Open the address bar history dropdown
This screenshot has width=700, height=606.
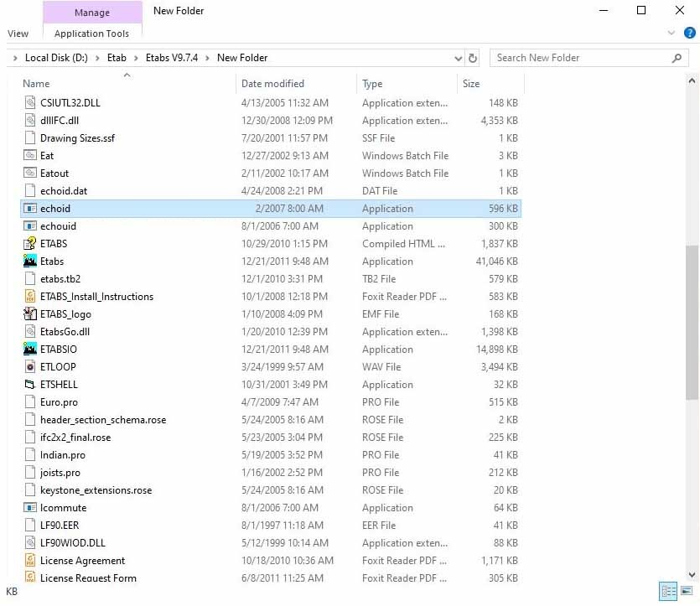459,58
